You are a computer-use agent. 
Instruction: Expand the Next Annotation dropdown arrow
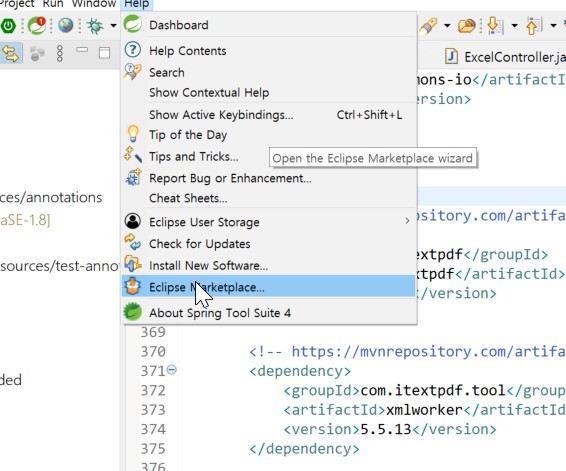[514, 26]
